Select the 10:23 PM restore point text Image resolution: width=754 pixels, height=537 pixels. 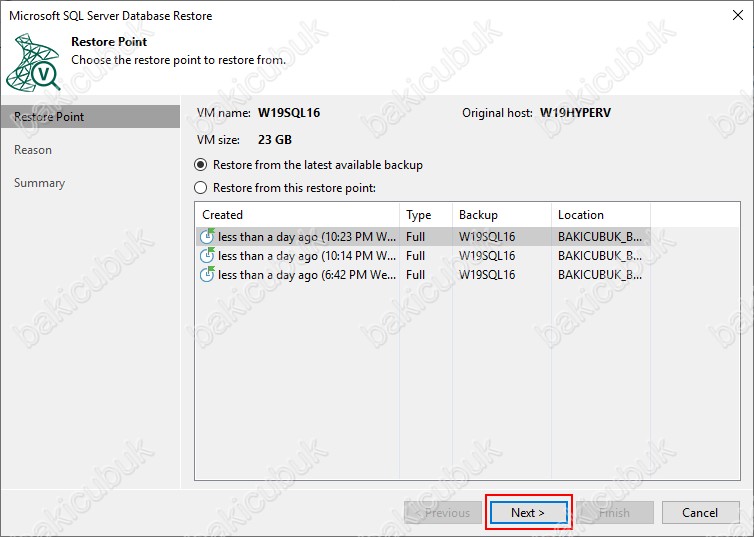(x=307, y=237)
